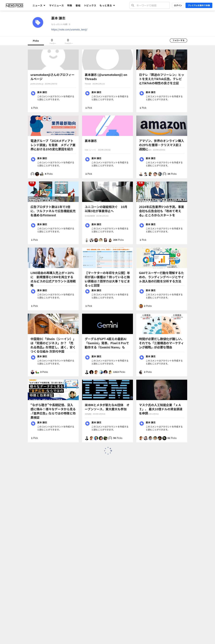Open the 音声広告 article thumbnail
This screenshot has width=215, height=644.
[53, 390]
